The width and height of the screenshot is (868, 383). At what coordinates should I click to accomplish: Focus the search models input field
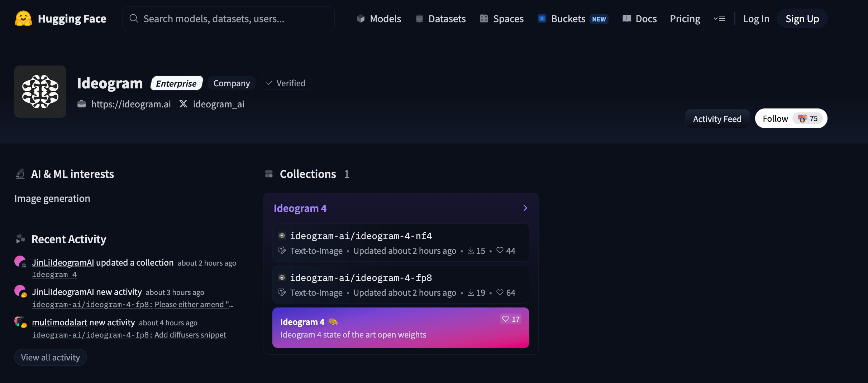point(228,18)
